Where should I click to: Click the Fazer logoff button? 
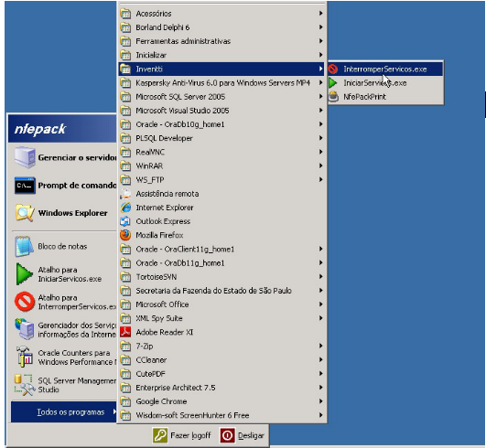181,435
